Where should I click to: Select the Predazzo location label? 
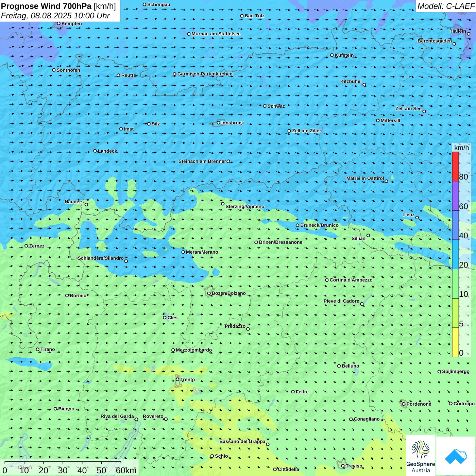click(x=235, y=326)
